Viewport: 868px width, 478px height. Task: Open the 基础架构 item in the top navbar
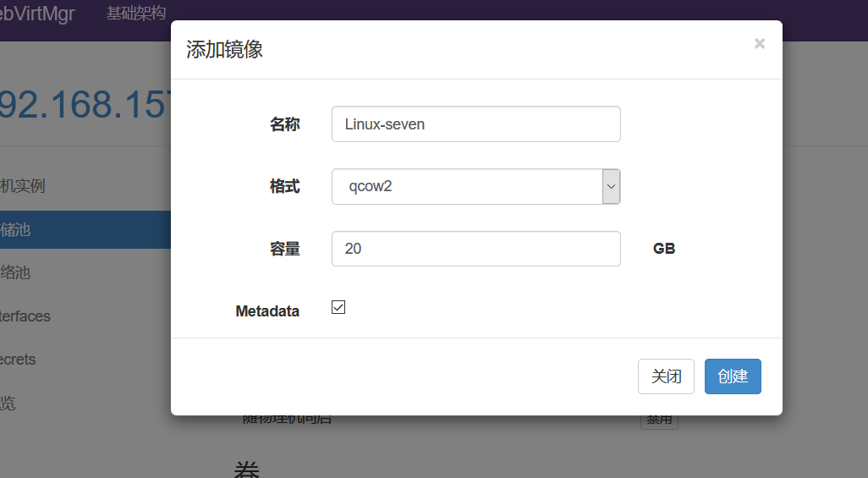coord(136,13)
